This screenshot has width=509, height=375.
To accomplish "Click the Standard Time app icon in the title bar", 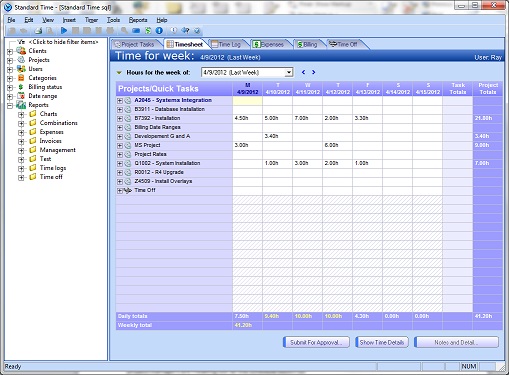I will [x=8, y=7].
